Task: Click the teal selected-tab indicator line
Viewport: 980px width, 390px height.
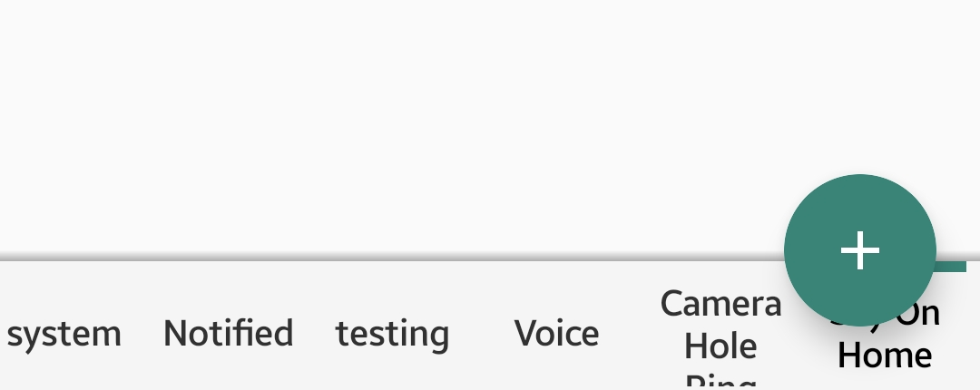Action: coord(951,267)
